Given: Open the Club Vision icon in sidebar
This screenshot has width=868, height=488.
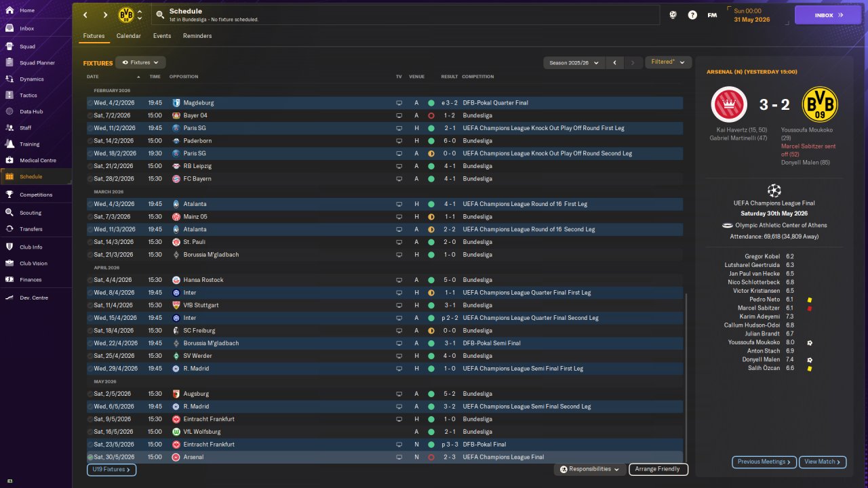Looking at the screenshot, I should (9, 263).
